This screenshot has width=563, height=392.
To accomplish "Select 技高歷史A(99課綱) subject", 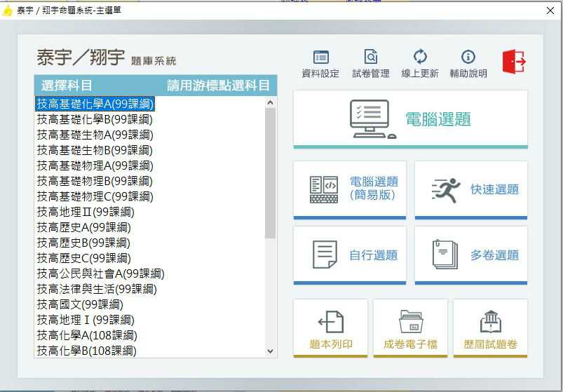I will pos(84,227).
